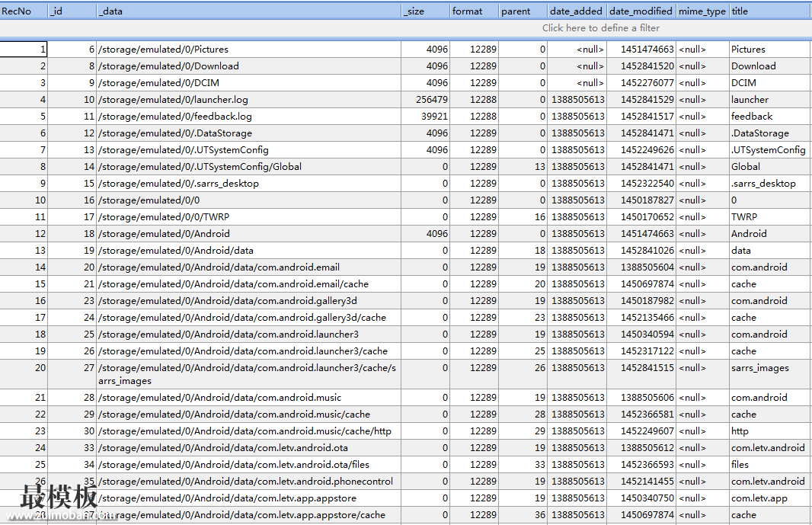
Task: Sort by the _data column header
Action: pyautogui.click(x=249, y=11)
